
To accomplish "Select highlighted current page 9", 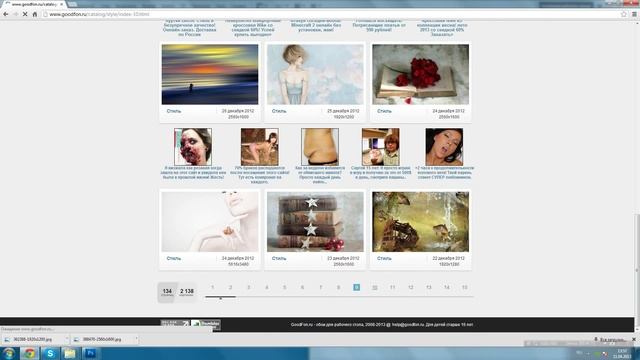I will 356,287.
